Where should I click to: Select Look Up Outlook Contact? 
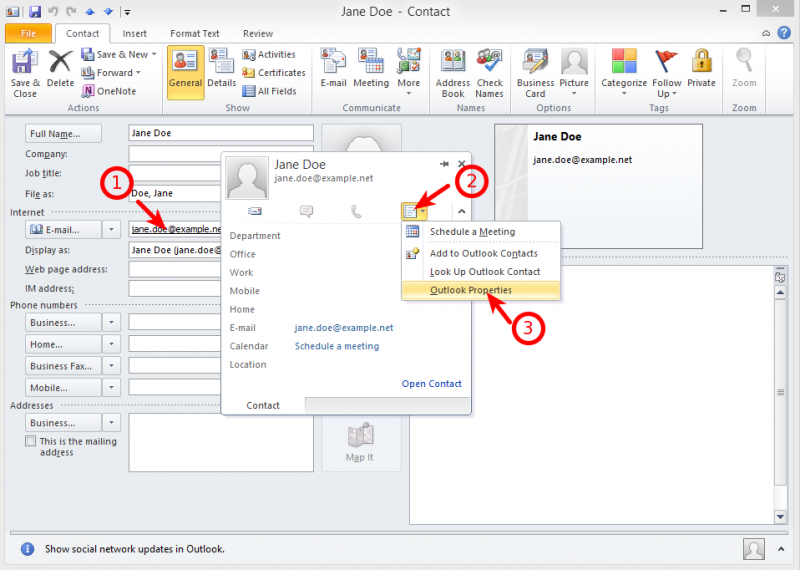481,271
